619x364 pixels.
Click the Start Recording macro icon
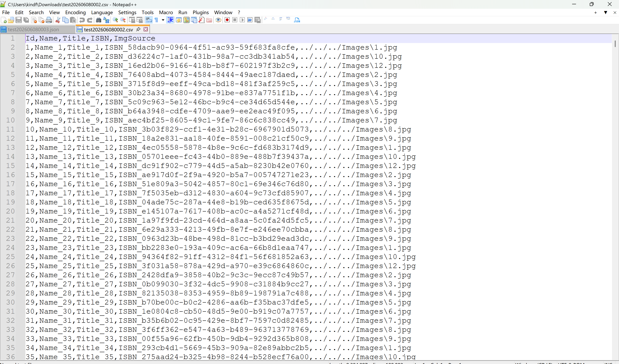[227, 20]
